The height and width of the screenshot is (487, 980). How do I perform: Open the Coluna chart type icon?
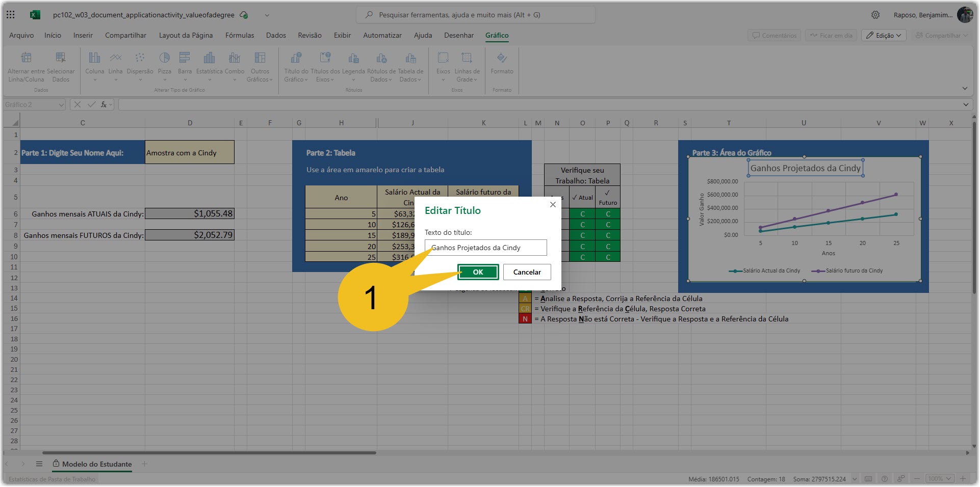click(x=94, y=58)
